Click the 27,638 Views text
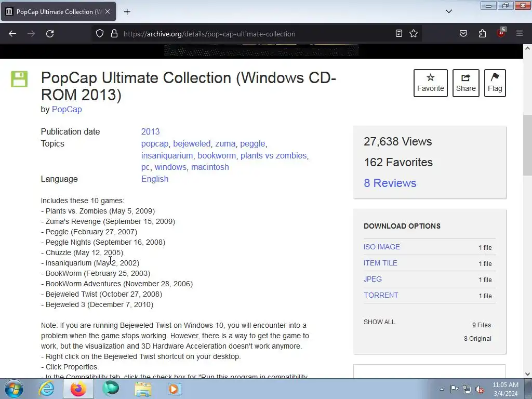The height and width of the screenshot is (399, 532). (397, 141)
